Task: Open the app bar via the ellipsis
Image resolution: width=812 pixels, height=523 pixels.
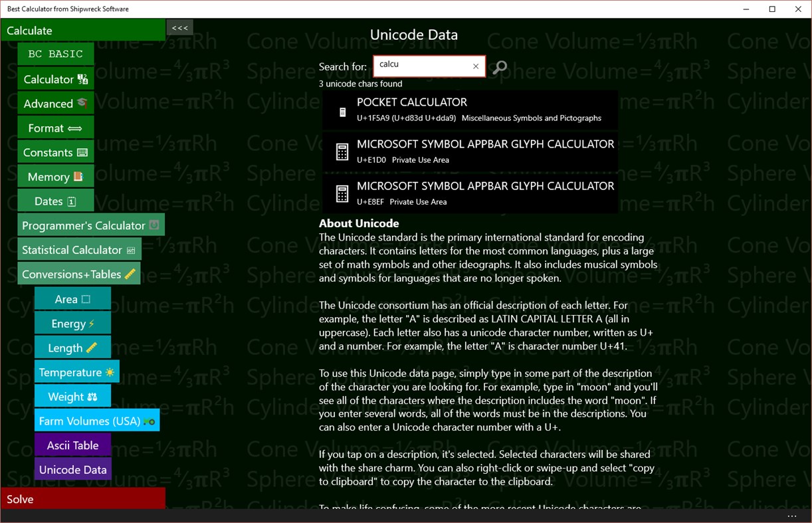Action: tap(792, 515)
